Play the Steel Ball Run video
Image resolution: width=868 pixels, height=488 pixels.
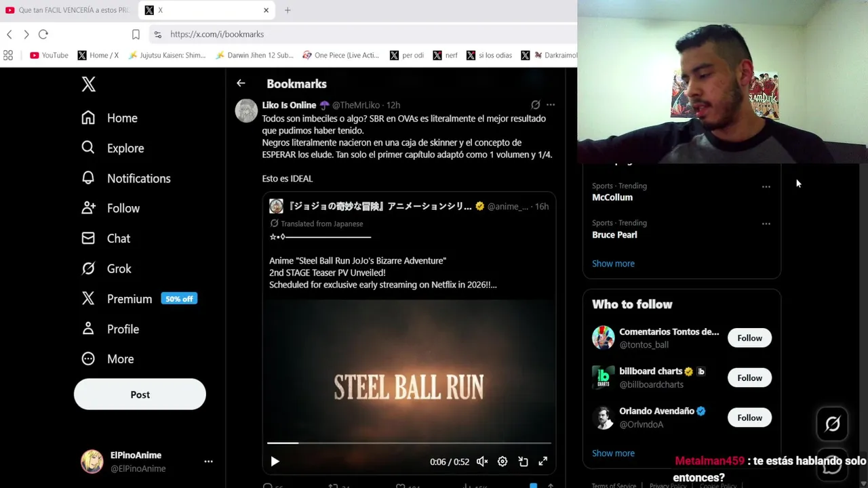[275, 462]
